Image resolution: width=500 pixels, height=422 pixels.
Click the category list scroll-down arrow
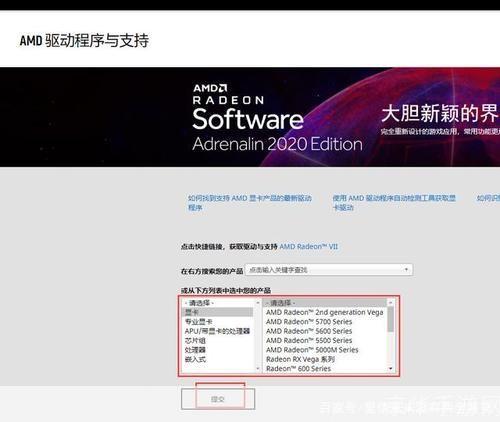[258, 369]
